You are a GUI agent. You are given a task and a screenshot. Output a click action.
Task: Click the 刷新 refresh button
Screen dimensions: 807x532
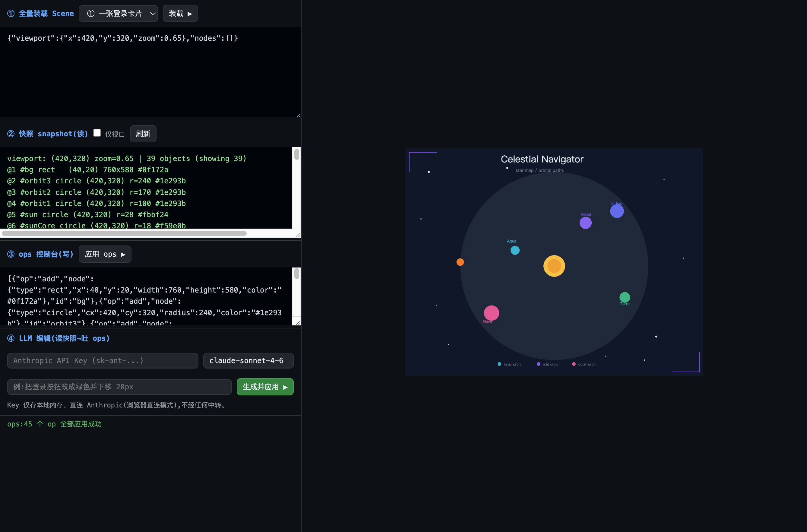pos(143,134)
